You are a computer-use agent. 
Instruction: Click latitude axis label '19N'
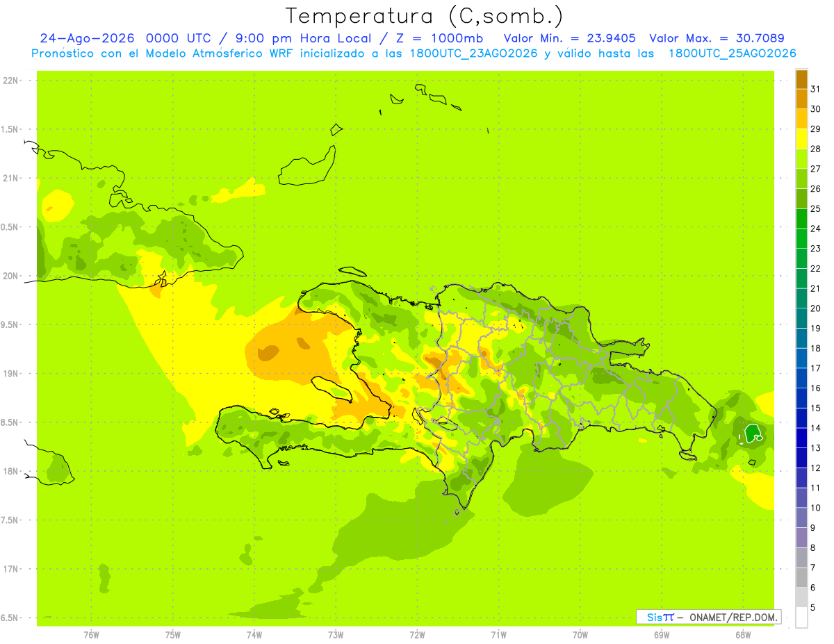(x=11, y=374)
